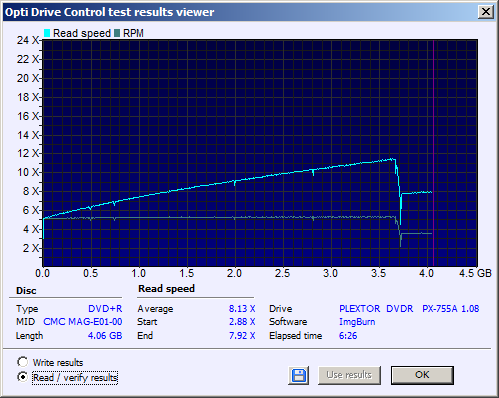Click the PLEXTOR DVDR PX-755A drive name
Viewport: 499px width, 398px height.
click(409, 309)
